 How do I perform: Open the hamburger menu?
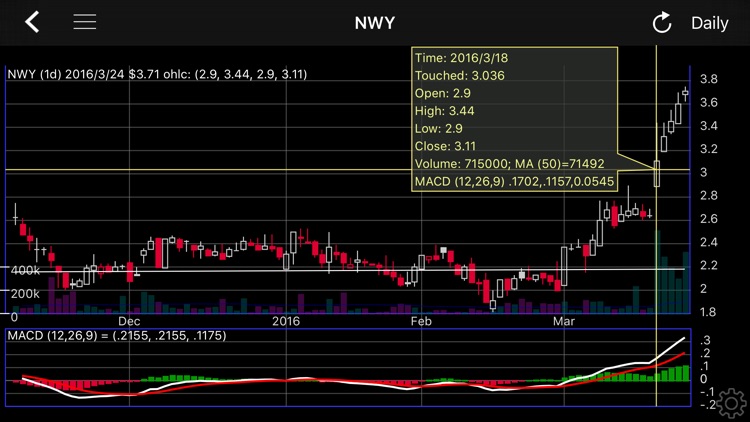pyautogui.click(x=85, y=22)
